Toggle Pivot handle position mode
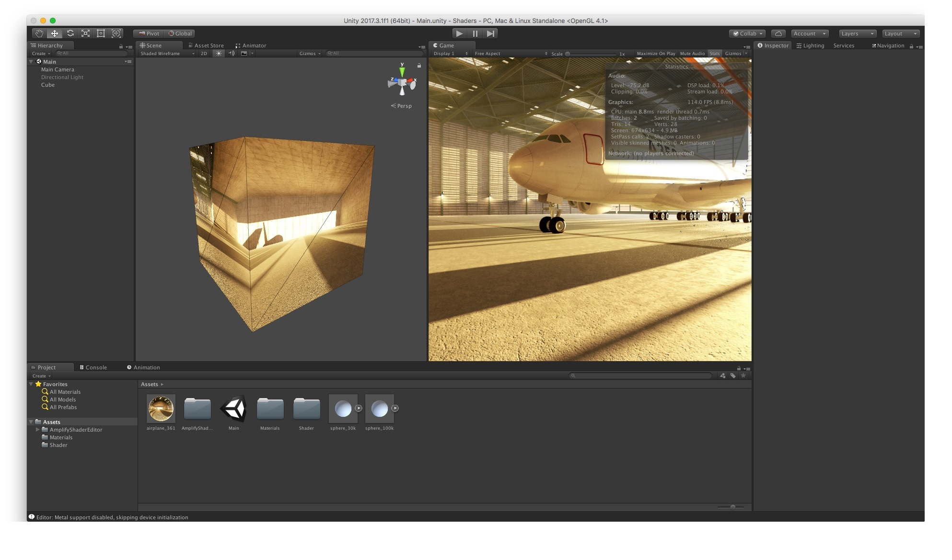Viewport: 952px width, 560px height. [150, 33]
